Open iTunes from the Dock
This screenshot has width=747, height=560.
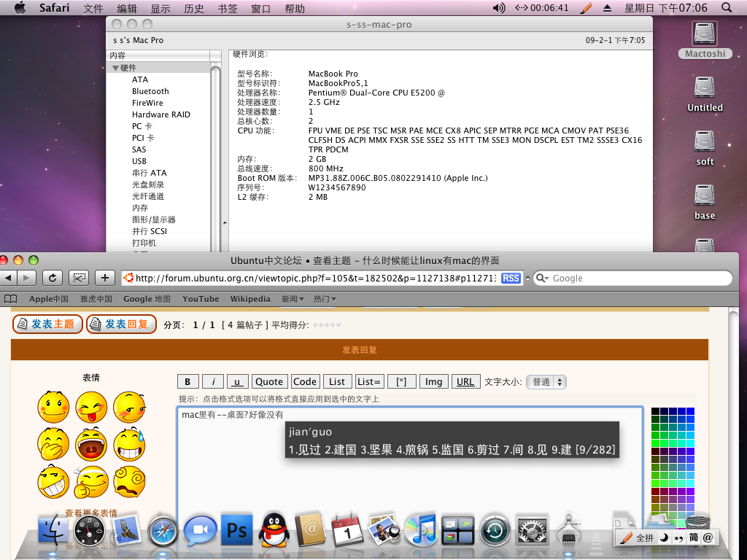421,530
